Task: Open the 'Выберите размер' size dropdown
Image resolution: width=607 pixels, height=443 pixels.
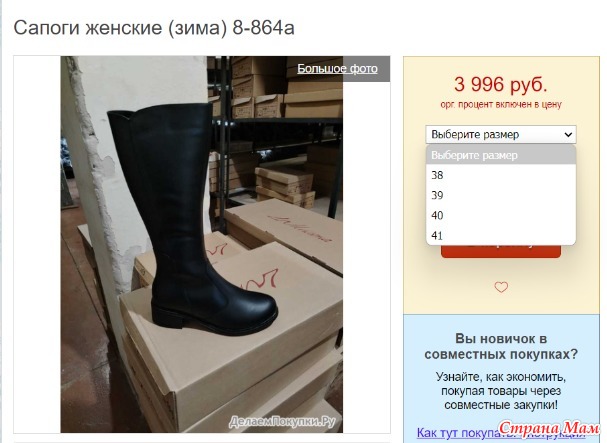Action: [x=501, y=134]
